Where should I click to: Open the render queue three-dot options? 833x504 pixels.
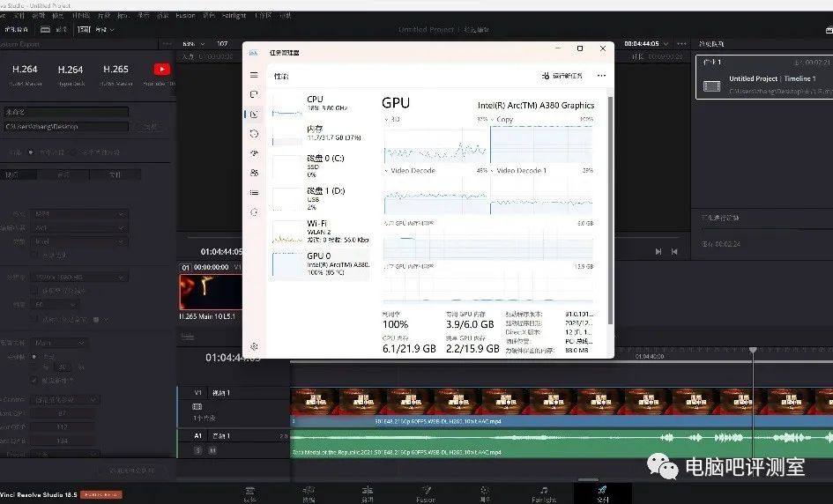click(682, 43)
